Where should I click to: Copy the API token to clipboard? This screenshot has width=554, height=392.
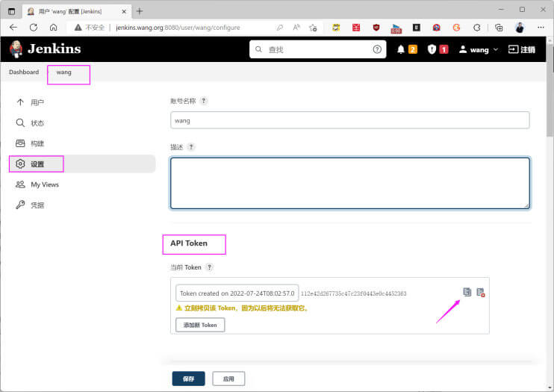(467, 292)
